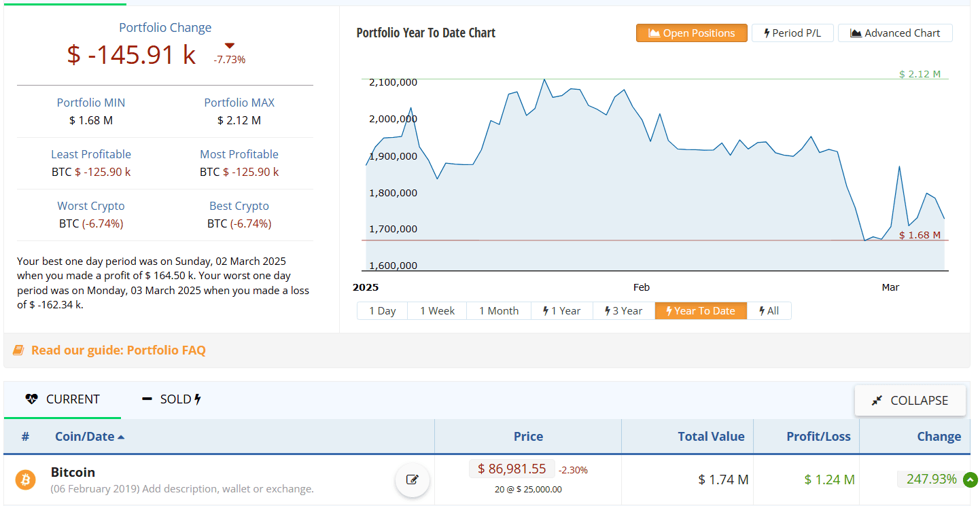980x506 pixels.
Task: Click the collapse arrows icon
Action: click(x=877, y=401)
